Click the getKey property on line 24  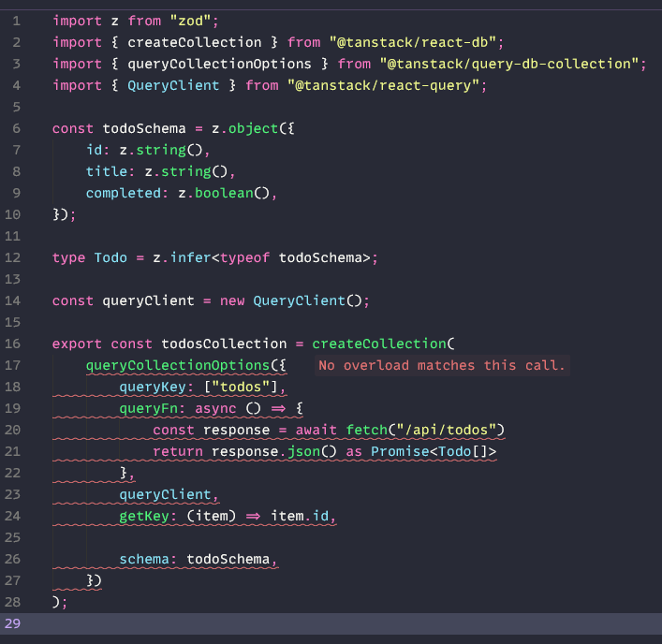[x=144, y=516]
